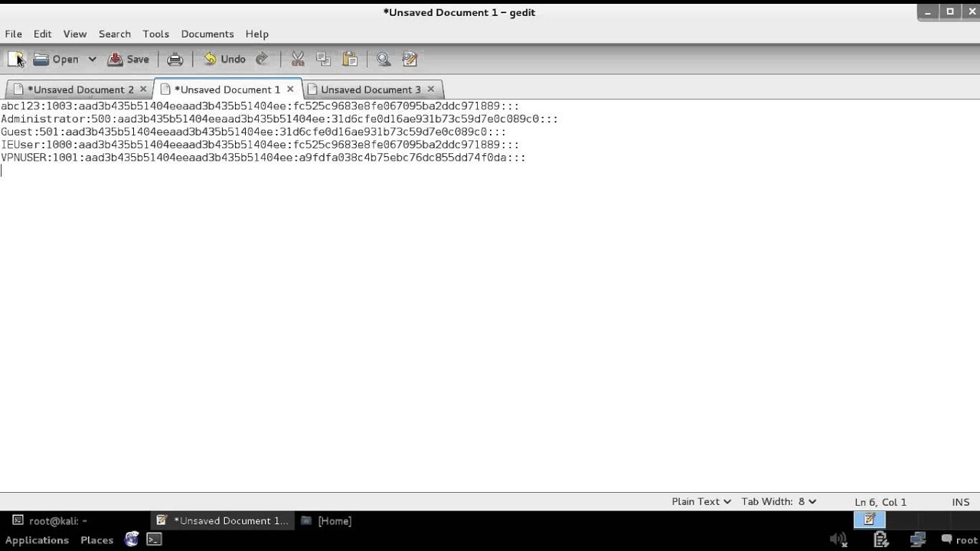This screenshot has width=980, height=551.
Task: Switch to Unsaved Document 3 tab
Action: click(371, 90)
